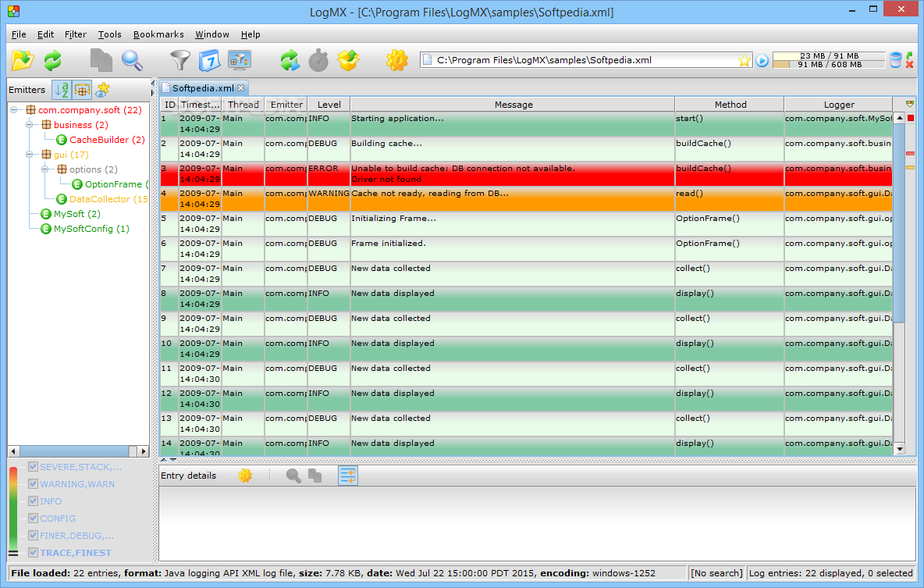Click the funnel filter toolbar icon
The width and height of the screenshot is (924, 588).
coord(180,60)
